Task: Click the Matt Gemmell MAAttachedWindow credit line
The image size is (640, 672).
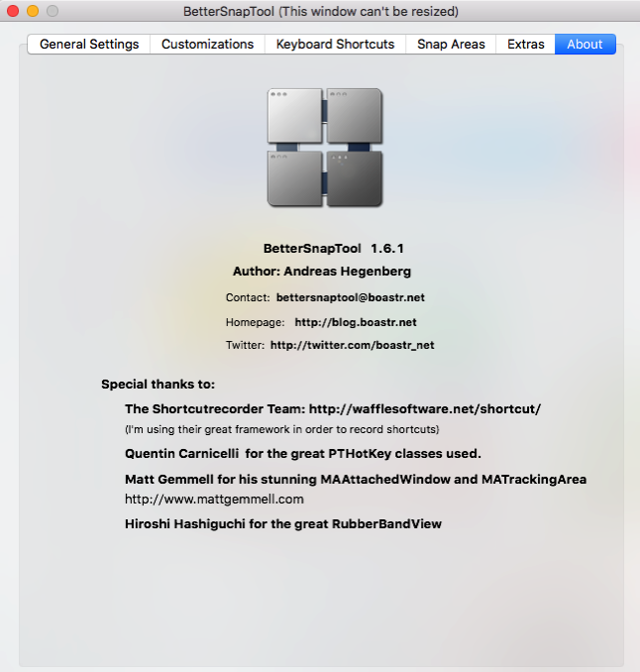Action: click(x=356, y=479)
